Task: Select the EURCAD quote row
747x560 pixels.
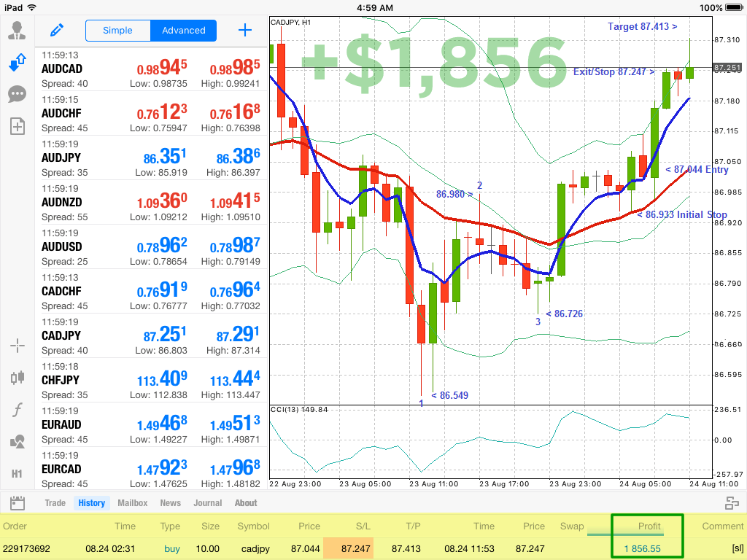Action: [151, 469]
